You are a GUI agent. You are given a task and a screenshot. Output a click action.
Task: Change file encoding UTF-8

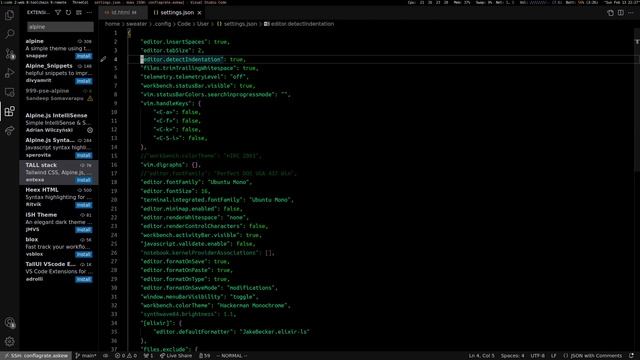(538, 356)
